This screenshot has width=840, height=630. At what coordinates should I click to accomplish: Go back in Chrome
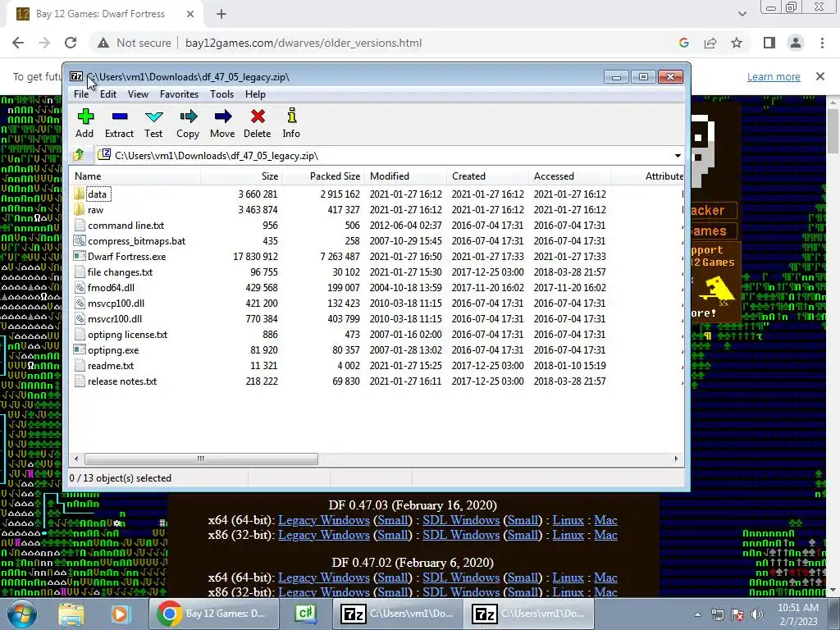(x=18, y=43)
